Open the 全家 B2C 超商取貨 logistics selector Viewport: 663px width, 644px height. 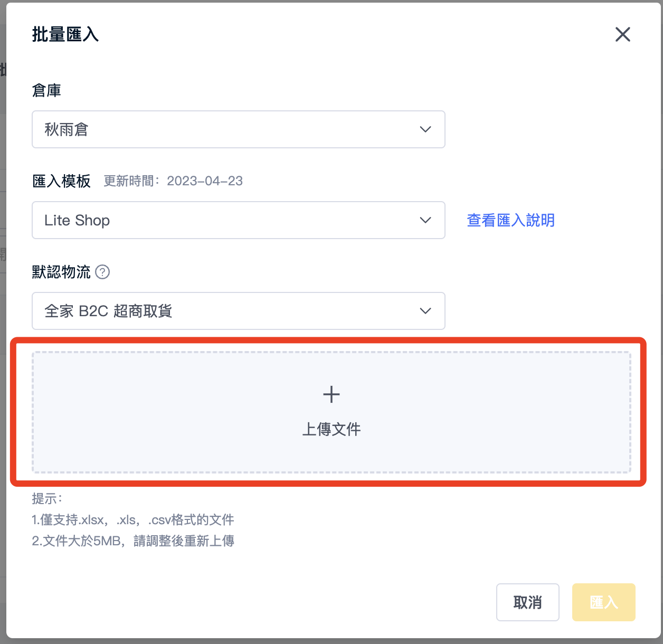[x=239, y=311]
